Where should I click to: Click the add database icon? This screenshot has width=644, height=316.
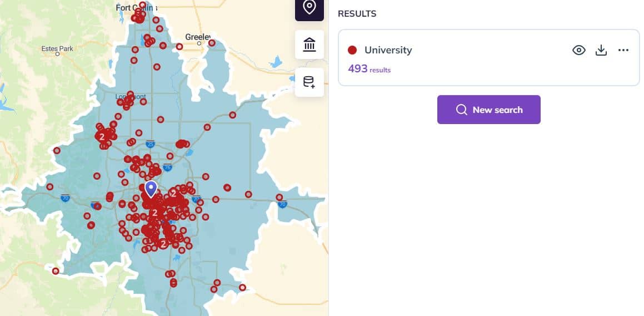(309, 82)
